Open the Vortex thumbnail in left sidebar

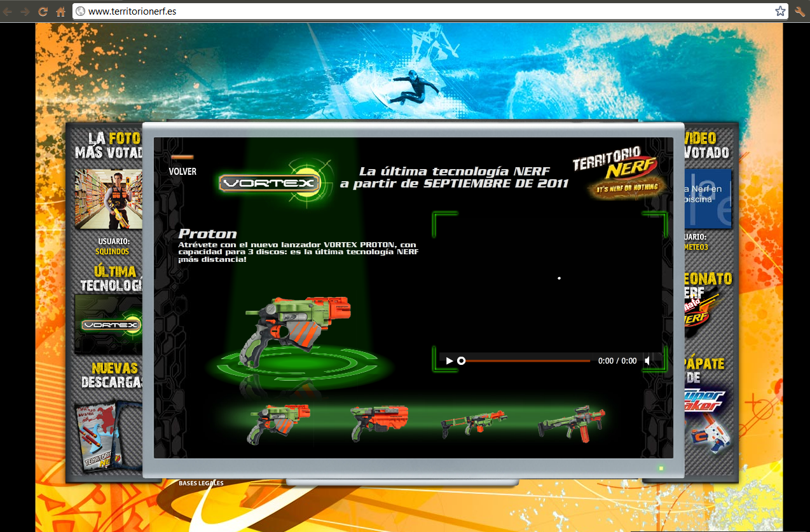109,324
